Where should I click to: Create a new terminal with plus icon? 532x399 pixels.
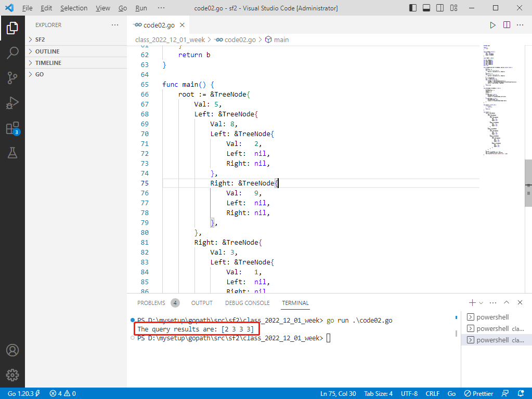472,303
